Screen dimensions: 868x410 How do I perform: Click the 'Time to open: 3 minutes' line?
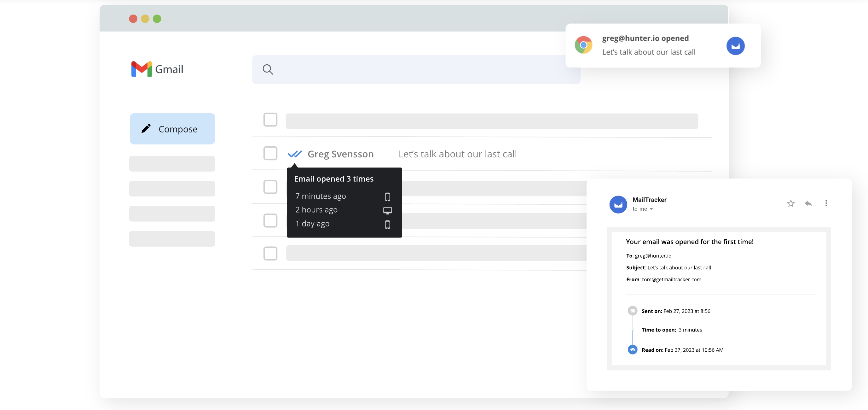(x=672, y=330)
